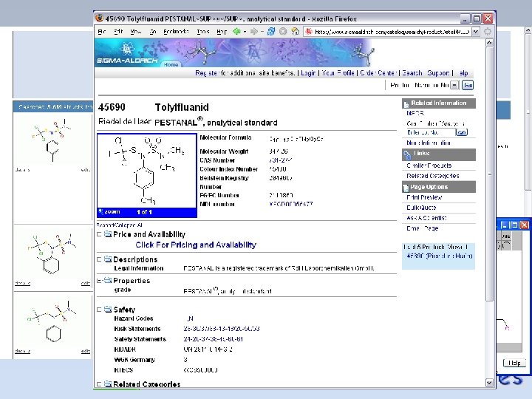The width and height of the screenshot is (532, 399).
Task: Click the Email Page link
Action: [x=422, y=228]
